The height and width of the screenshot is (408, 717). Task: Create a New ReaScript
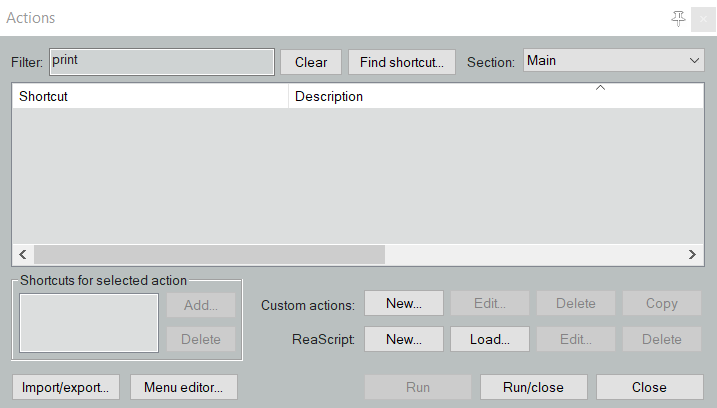(403, 339)
